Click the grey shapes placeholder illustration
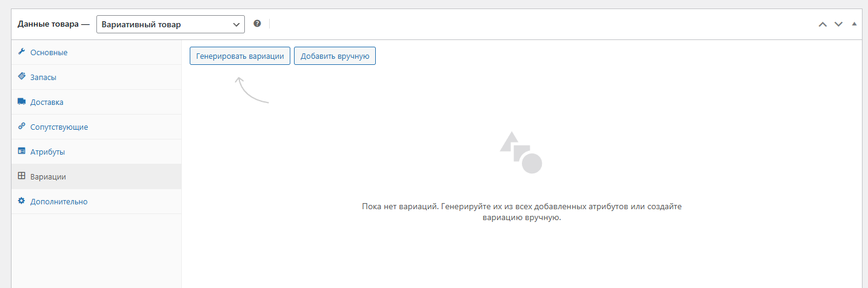This screenshot has height=288, width=868. click(x=521, y=153)
